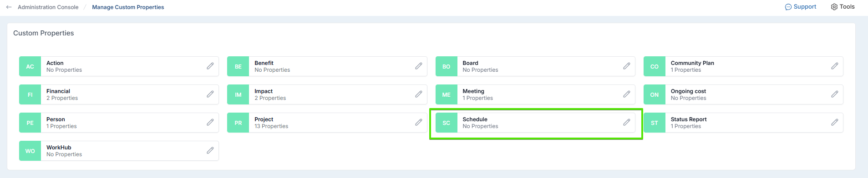Edit Meeting properties with pencil icon
868x178 pixels.
click(x=627, y=94)
